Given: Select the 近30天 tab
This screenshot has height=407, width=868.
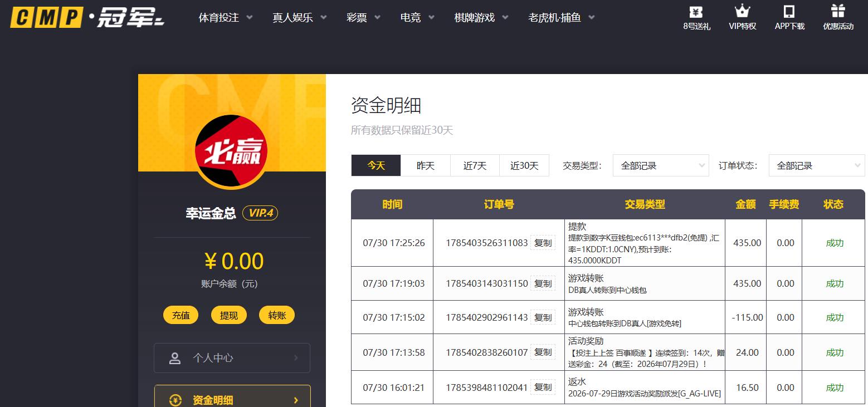Looking at the screenshot, I should click(525, 165).
